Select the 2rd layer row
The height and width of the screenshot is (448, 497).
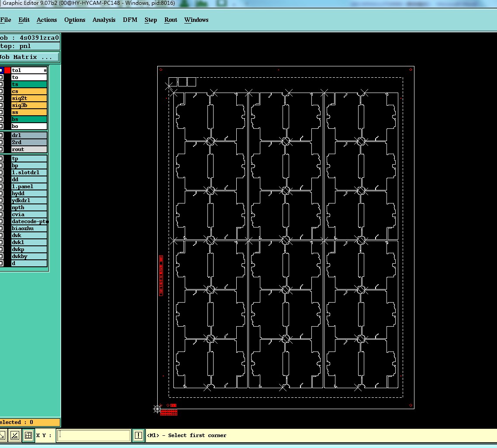tap(29, 142)
